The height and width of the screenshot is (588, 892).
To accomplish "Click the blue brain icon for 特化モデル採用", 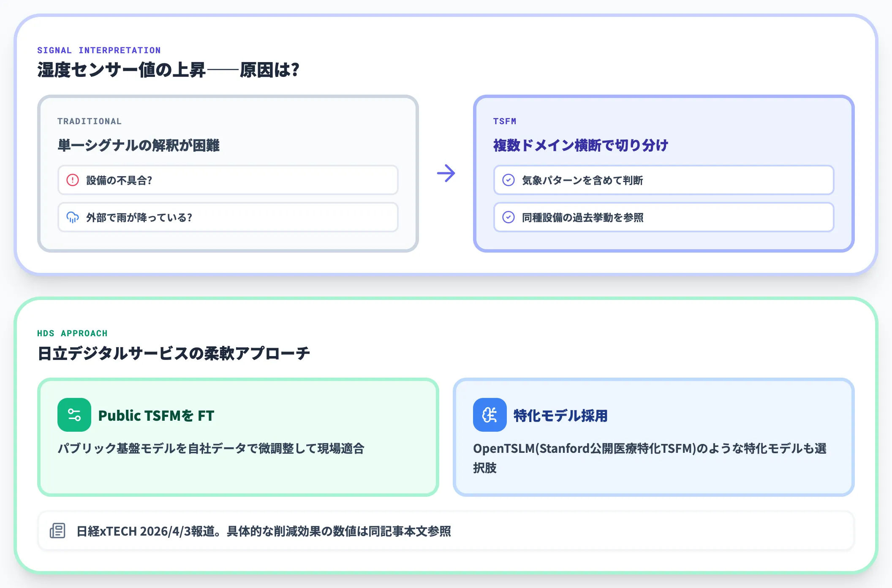I will (490, 415).
